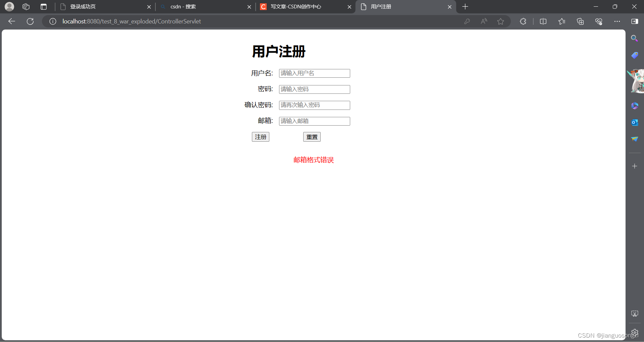
Task: Open Microsoft 365 in sidebar
Action: pos(635,106)
